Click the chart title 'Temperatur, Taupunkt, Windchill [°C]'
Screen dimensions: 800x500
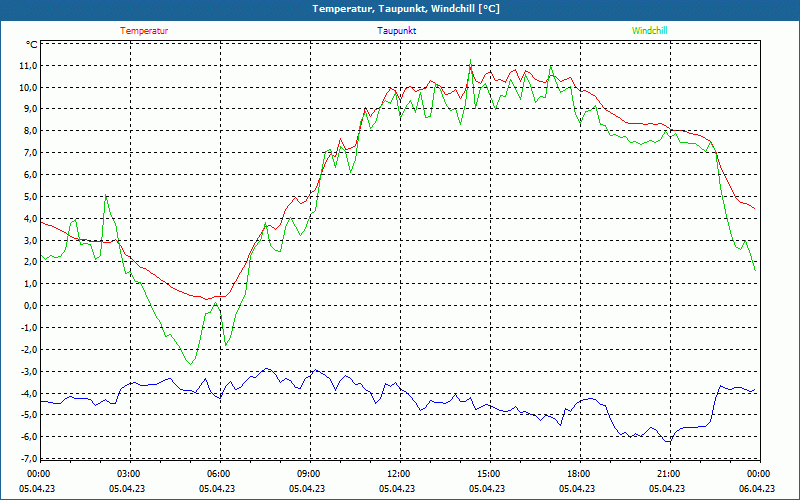[406, 9]
